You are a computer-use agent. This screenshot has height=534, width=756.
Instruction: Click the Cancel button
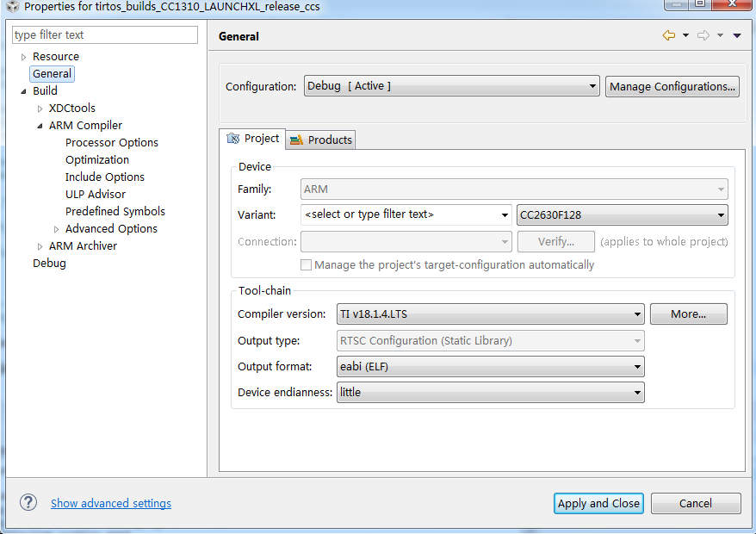click(x=696, y=503)
